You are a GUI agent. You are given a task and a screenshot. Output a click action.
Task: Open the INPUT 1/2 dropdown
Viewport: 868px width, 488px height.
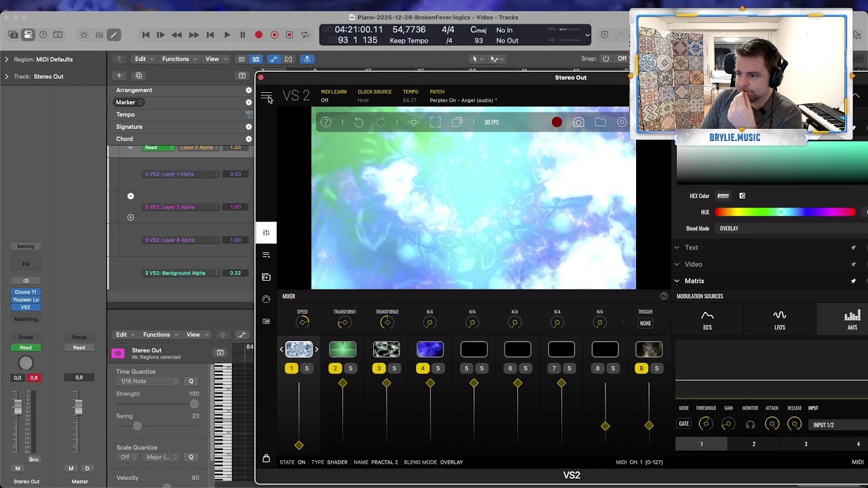[x=839, y=425]
